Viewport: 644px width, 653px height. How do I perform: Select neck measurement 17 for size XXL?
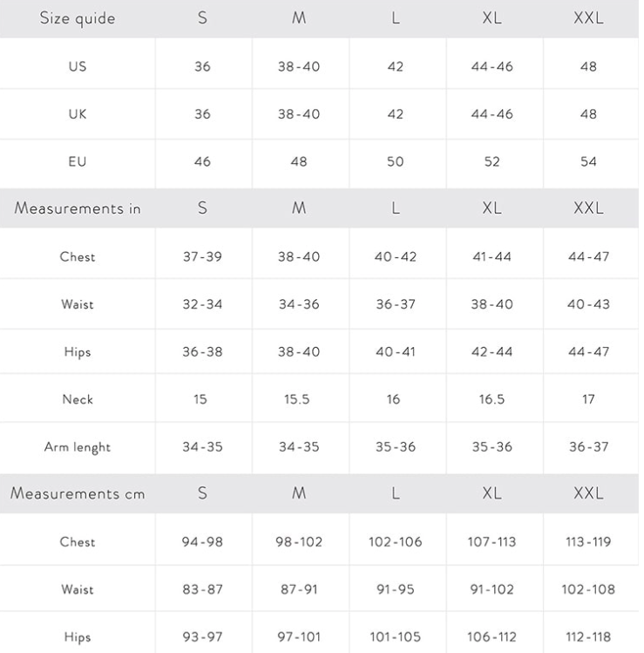(x=588, y=399)
